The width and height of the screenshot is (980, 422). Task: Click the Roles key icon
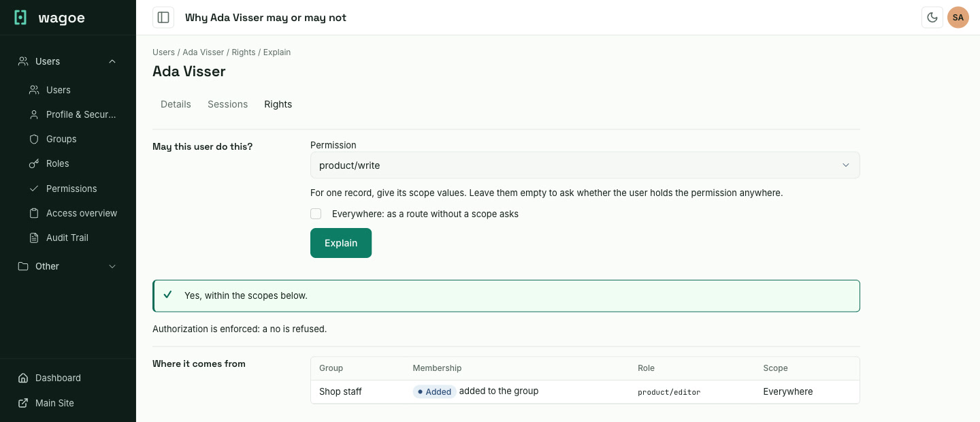coord(34,163)
